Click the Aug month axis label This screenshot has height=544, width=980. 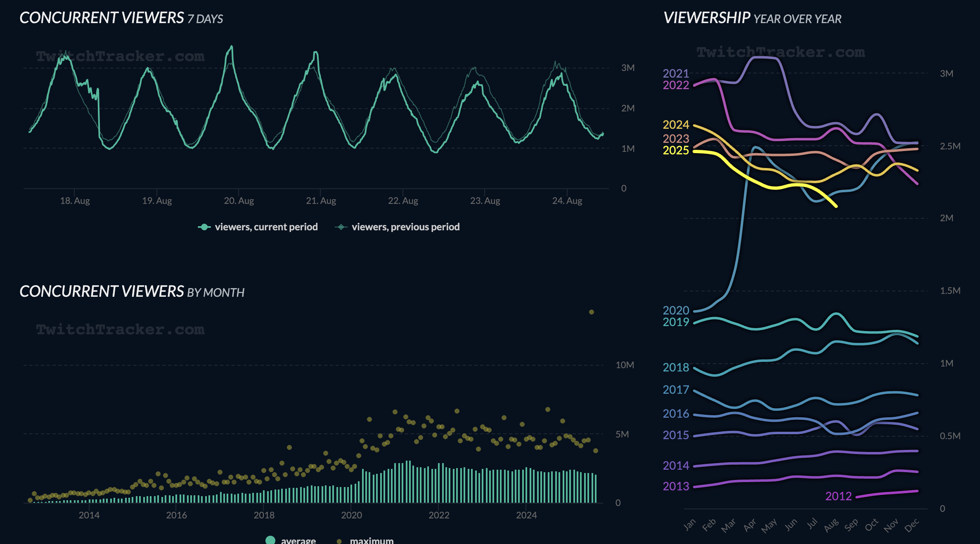[831, 525]
